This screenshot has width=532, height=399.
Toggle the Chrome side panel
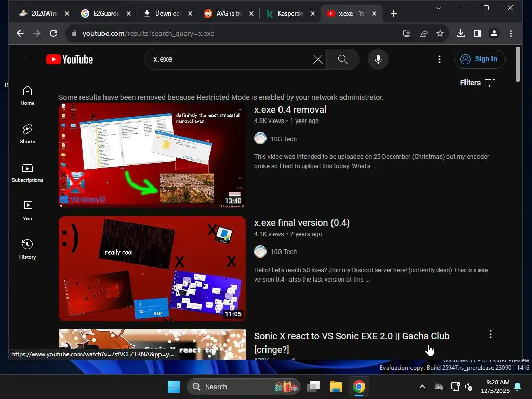[477, 33]
